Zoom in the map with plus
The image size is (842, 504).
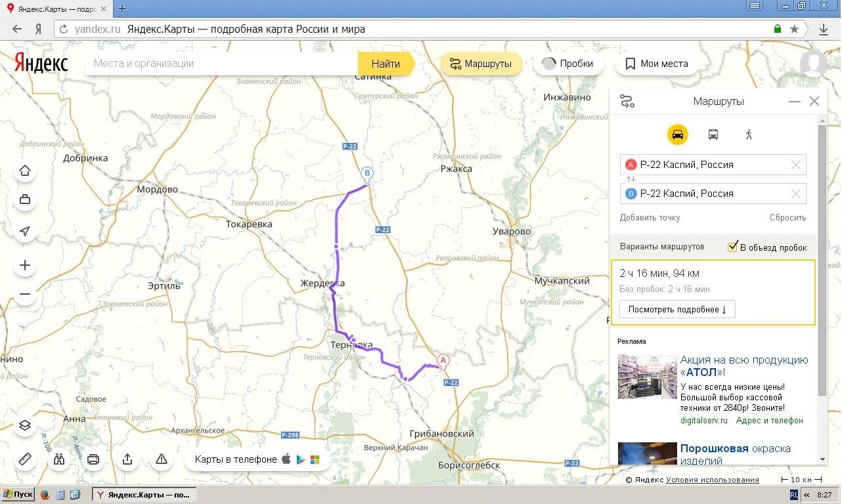click(25, 265)
